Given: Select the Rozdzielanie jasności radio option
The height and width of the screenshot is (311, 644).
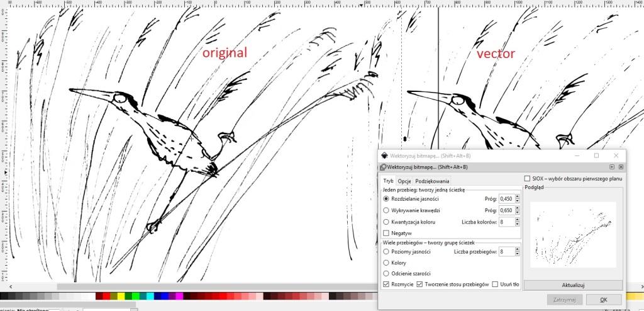Looking at the screenshot, I should 387,198.
